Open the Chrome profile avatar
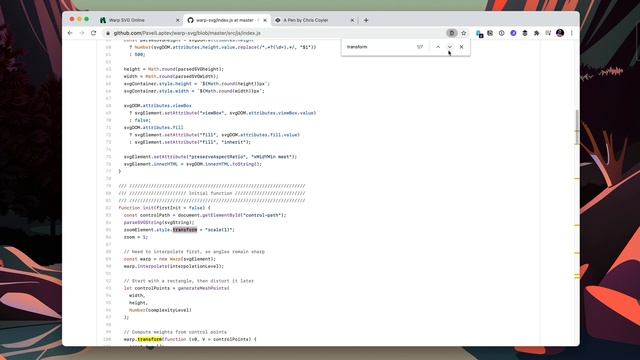The height and width of the screenshot is (360, 640). click(560, 33)
